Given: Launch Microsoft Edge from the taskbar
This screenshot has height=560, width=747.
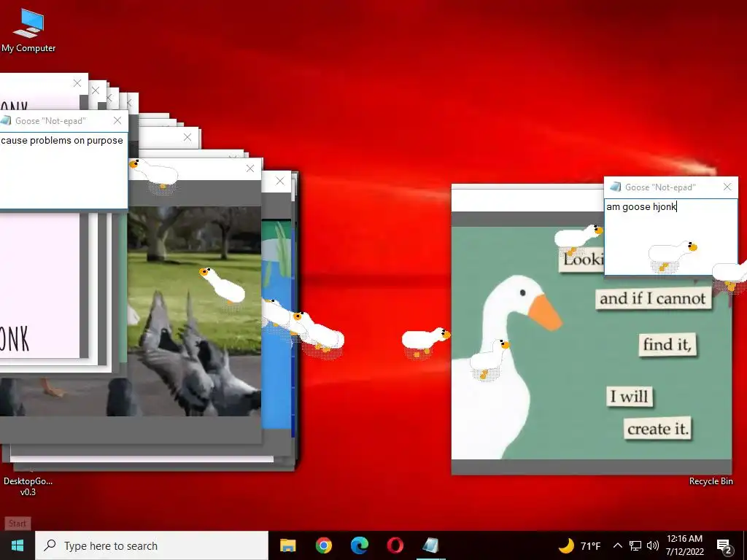Looking at the screenshot, I should [359, 545].
